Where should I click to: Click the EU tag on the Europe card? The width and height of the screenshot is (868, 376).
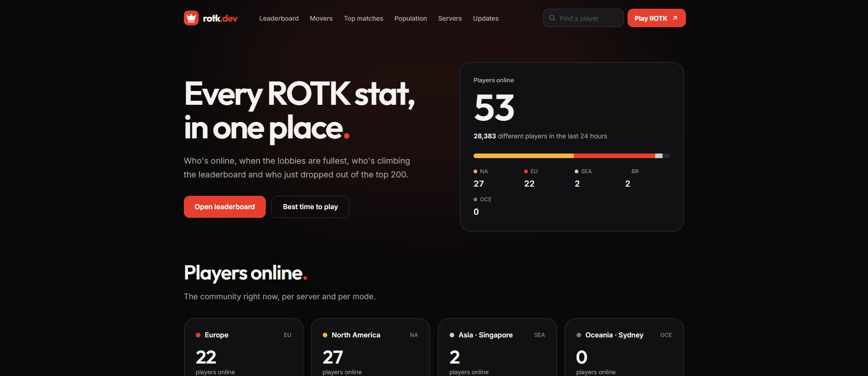(x=287, y=335)
